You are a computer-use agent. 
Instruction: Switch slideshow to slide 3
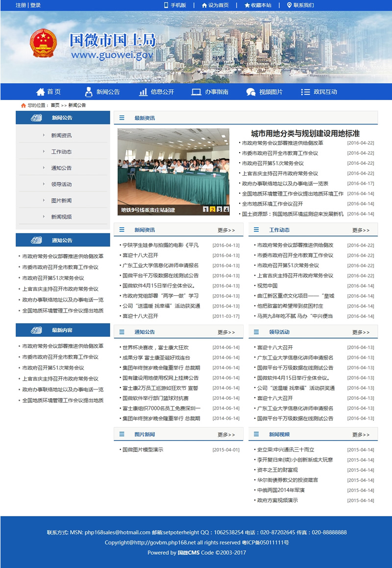pyautogui.click(x=220, y=209)
